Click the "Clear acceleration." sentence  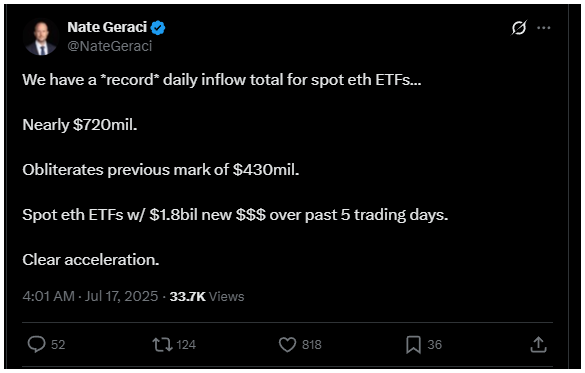coord(91,260)
